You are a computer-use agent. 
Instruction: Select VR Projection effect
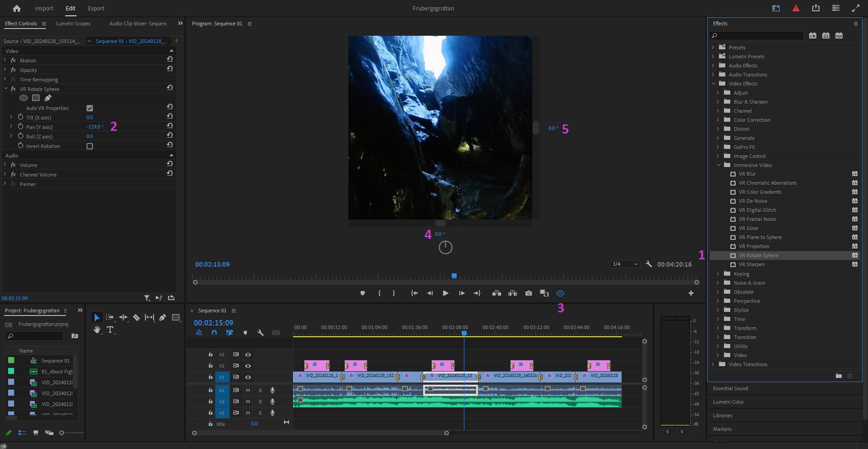754,246
